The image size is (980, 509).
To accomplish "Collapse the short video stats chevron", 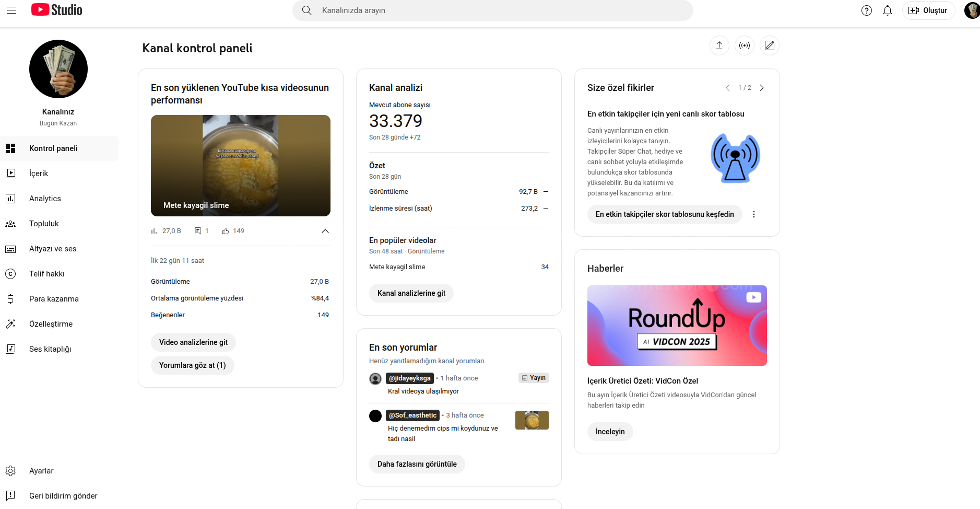I will (325, 231).
